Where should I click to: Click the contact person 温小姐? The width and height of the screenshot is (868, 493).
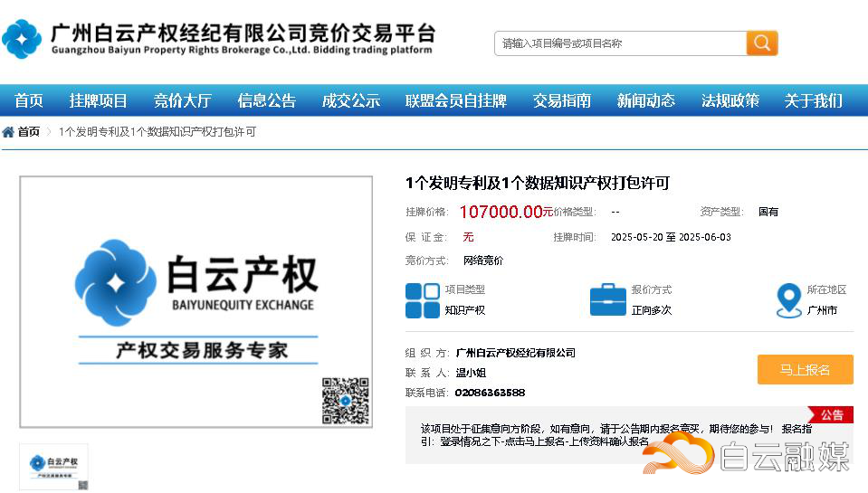pos(471,373)
